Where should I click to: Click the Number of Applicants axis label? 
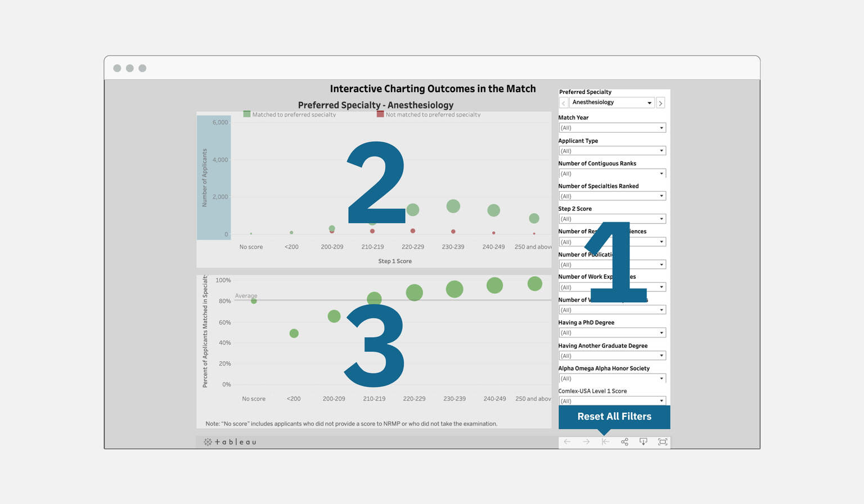204,178
